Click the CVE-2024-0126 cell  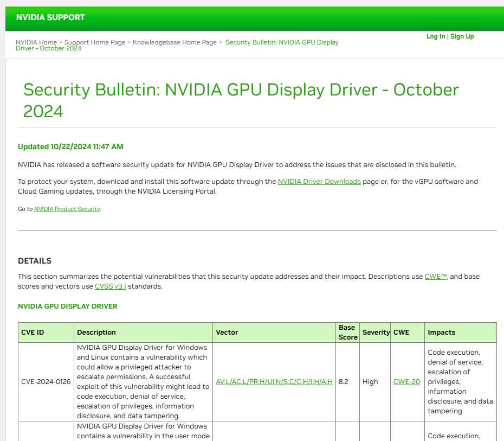point(46,382)
